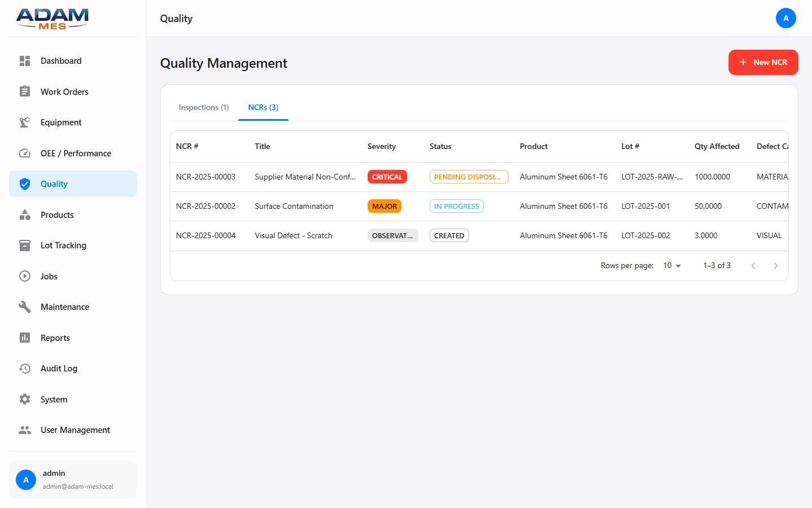Screen dimensions: 812x508
Task: Click the next page chevron in pagination
Action: coord(776,265)
